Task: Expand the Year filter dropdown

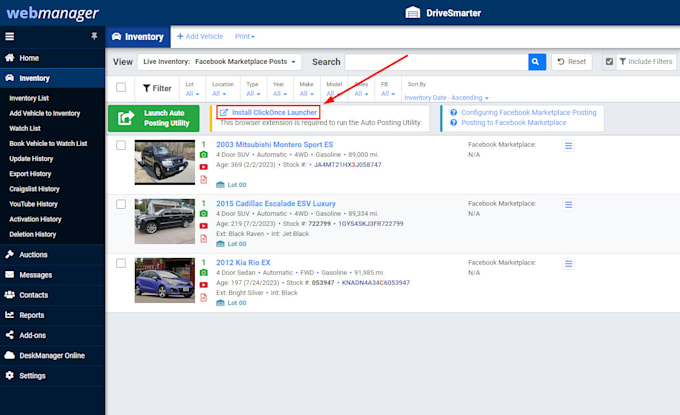Action: coord(280,94)
